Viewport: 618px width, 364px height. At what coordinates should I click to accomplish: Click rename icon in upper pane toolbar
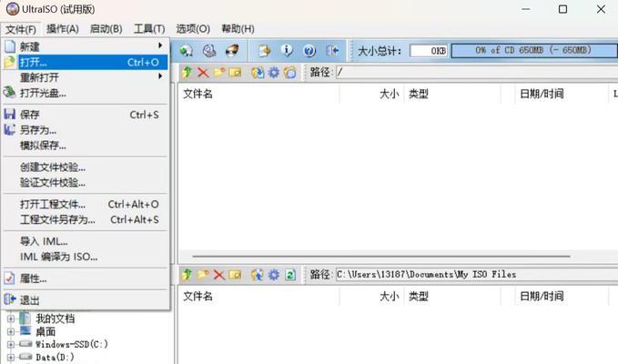235,73
